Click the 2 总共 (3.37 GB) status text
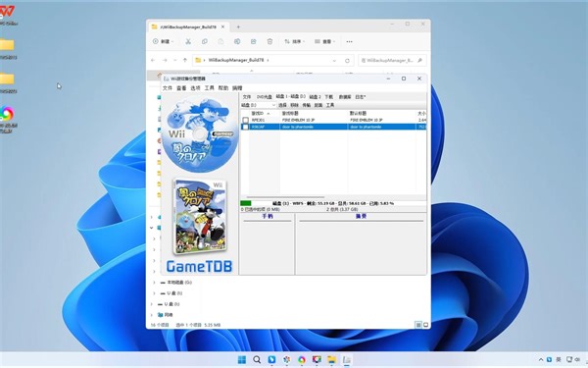 [x=342, y=209]
